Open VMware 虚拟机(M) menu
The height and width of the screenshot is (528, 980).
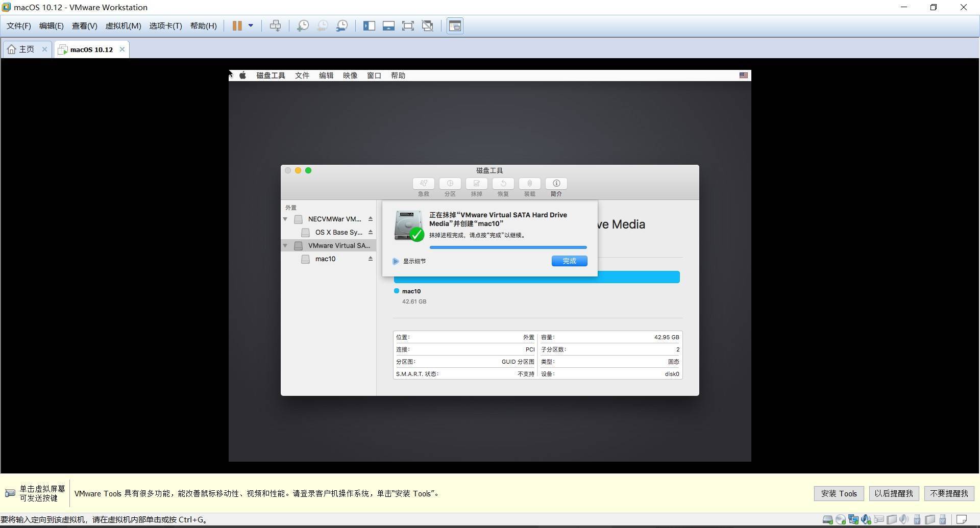tap(123, 26)
